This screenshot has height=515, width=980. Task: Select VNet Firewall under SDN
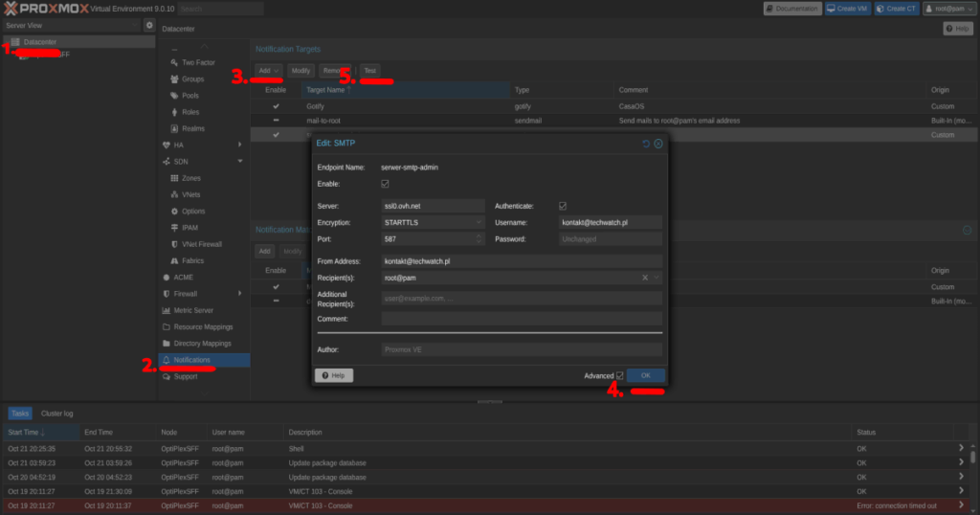(x=201, y=244)
